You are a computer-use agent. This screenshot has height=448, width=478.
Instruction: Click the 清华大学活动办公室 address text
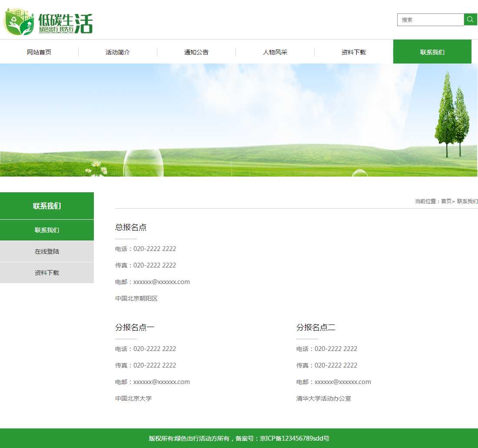324,398
